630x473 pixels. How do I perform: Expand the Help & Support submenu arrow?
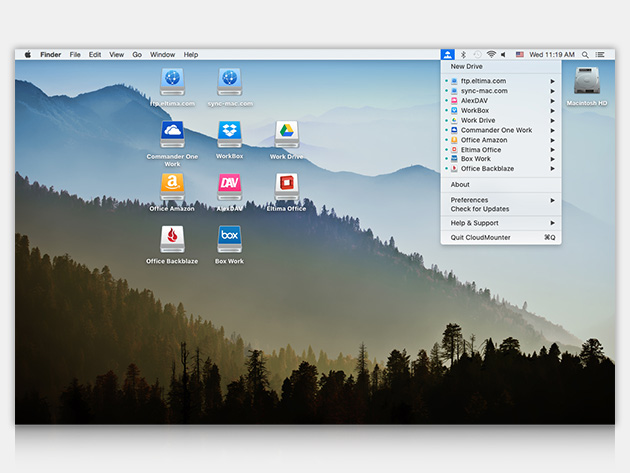click(x=552, y=223)
